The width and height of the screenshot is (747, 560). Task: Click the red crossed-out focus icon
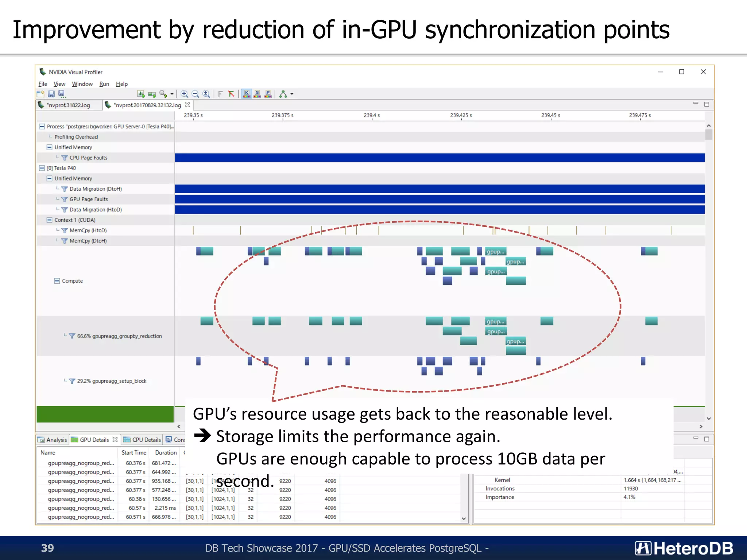point(231,94)
